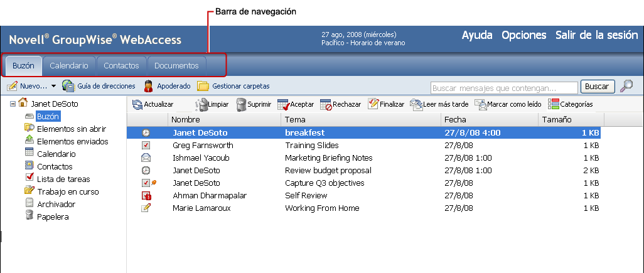Click the Apoderado proxy icon
The width and height of the screenshot is (644, 273).
tap(149, 86)
